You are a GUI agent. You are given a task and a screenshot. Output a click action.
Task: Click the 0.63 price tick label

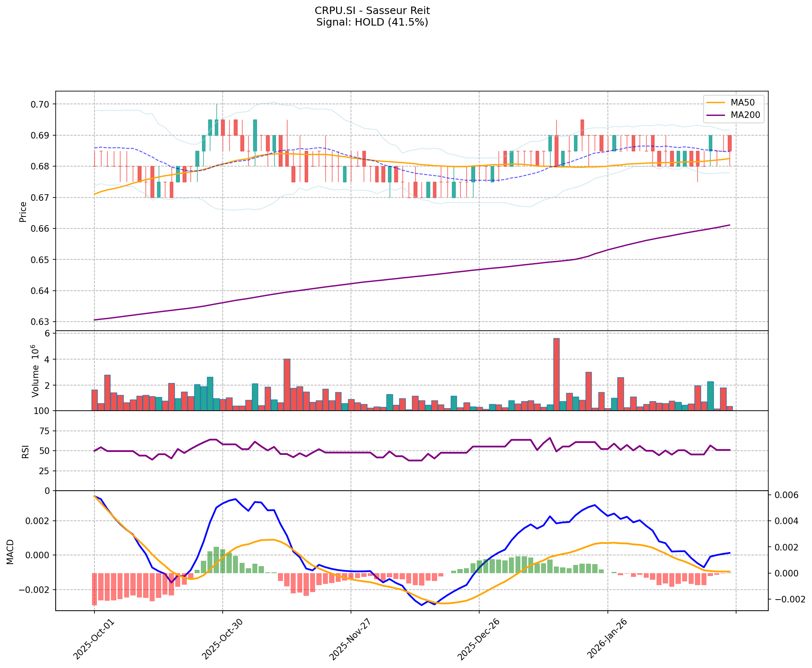click(x=40, y=322)
